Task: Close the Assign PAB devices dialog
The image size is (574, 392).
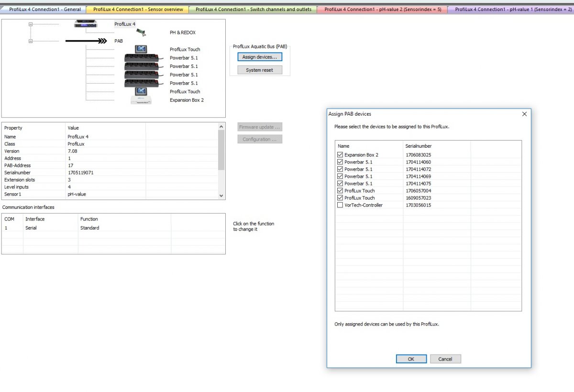Action: [524, 114]
